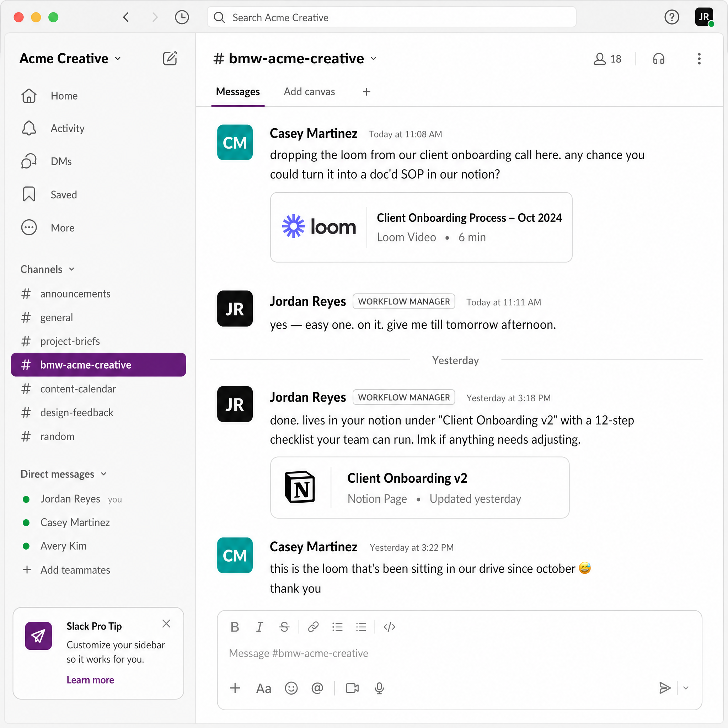Record a video clip

coord(352,689)
